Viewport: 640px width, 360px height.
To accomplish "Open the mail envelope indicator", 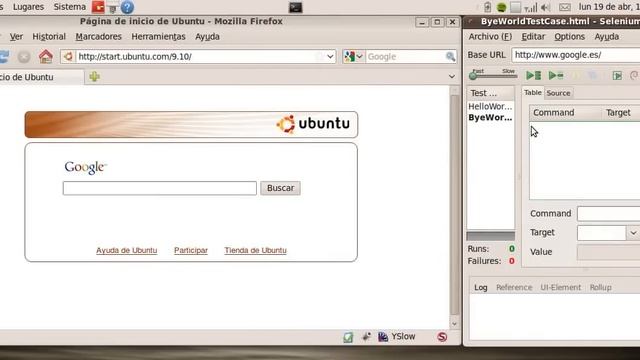I will click(565, 7).
